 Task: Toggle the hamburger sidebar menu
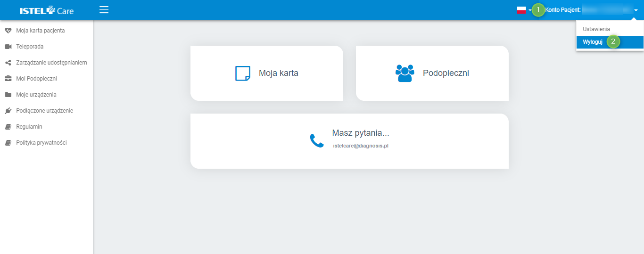[x=104, y=10]
